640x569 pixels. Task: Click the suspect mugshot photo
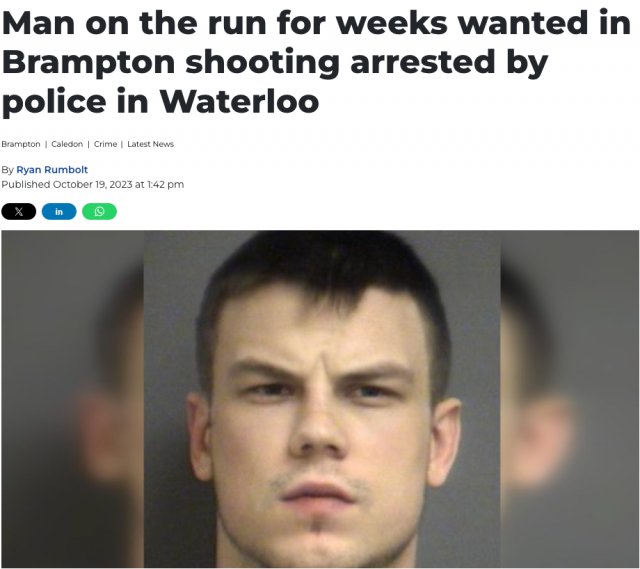(x=322, y=399)
